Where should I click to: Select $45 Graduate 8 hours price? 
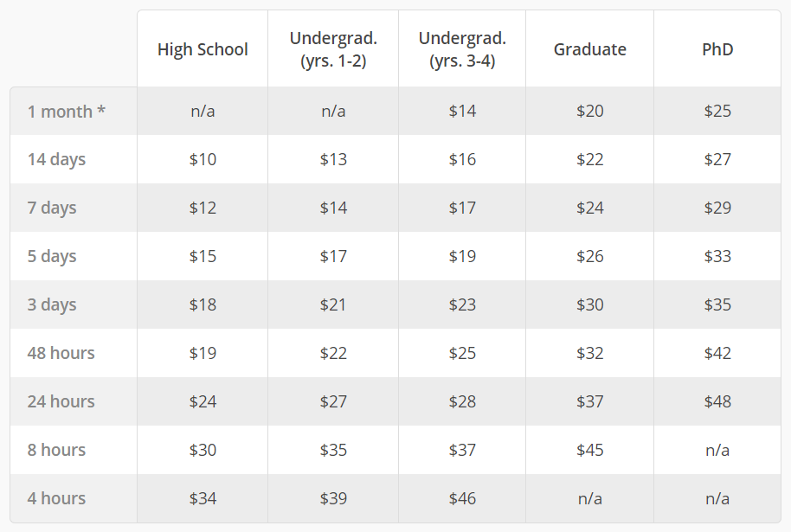pyautogui.click(x=589, y=450)
